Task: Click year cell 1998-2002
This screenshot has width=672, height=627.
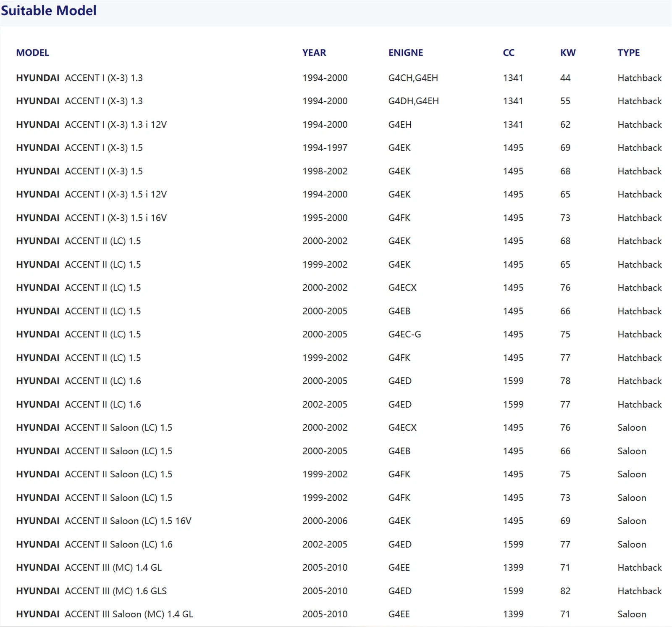Action: pos(325,171)
